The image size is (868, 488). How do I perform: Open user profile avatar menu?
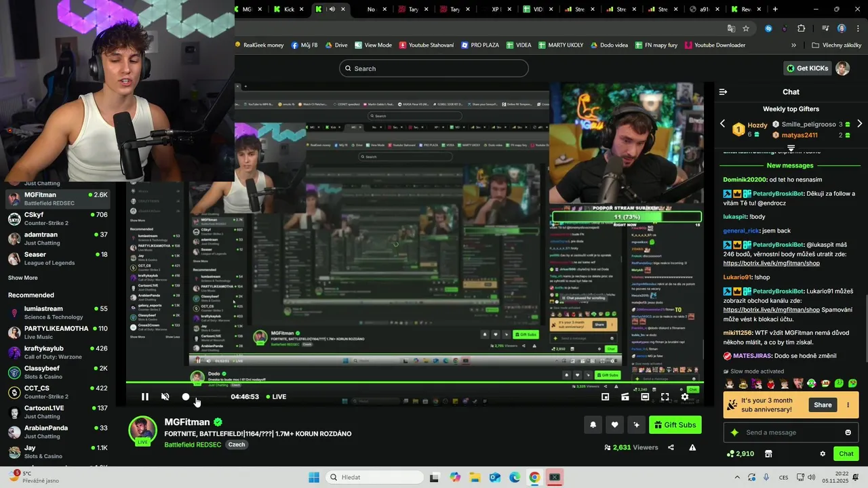tap(842, 68)
